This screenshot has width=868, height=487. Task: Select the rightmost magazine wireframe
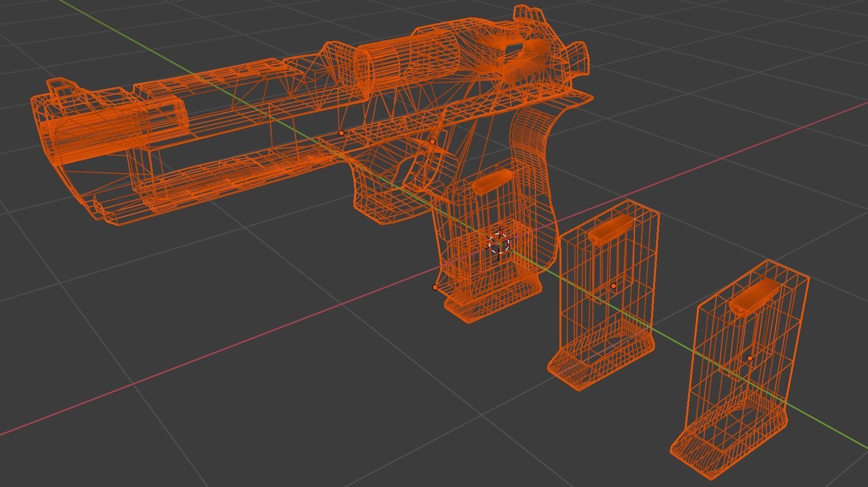739,369
